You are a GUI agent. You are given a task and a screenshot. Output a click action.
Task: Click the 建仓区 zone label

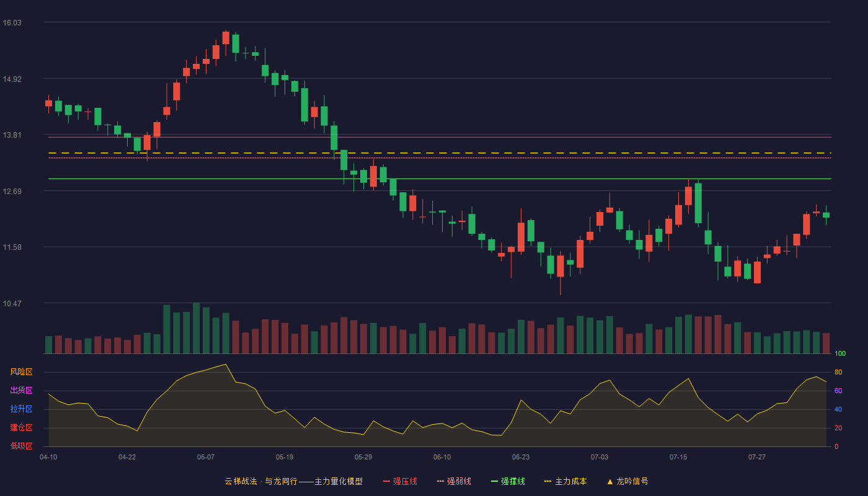tap(21, 428)
